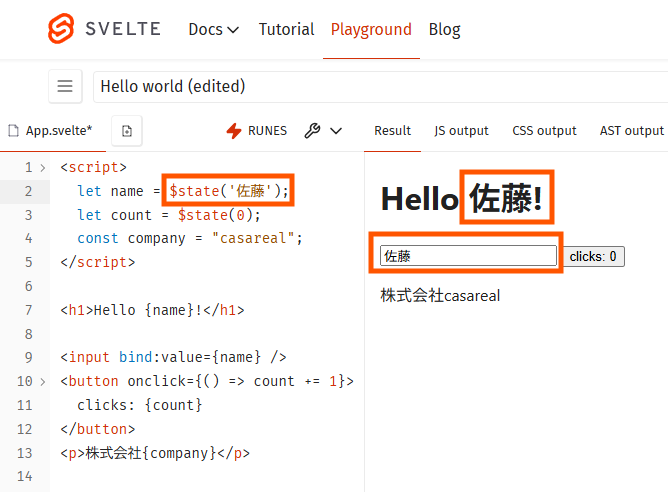Click the file icon on App.svelte tab

tap(14, 131)
